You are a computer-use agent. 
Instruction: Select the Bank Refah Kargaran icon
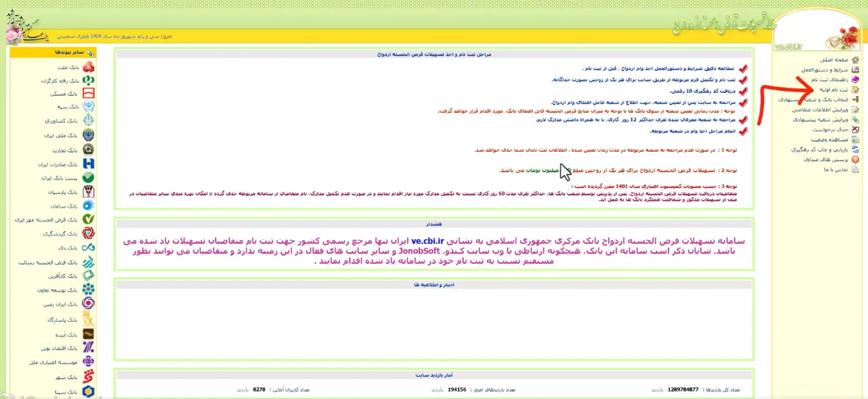[89, 80]
